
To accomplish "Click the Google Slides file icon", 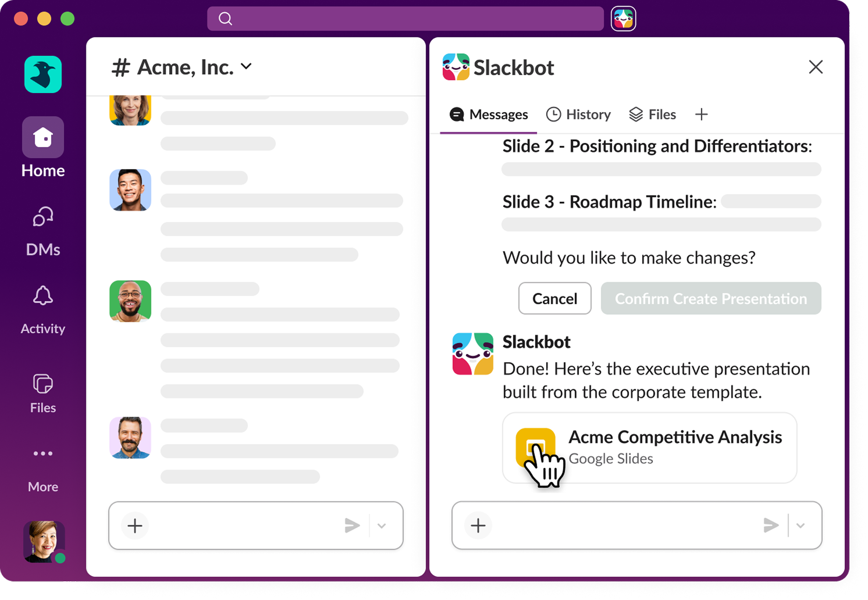I will [535, 447].
